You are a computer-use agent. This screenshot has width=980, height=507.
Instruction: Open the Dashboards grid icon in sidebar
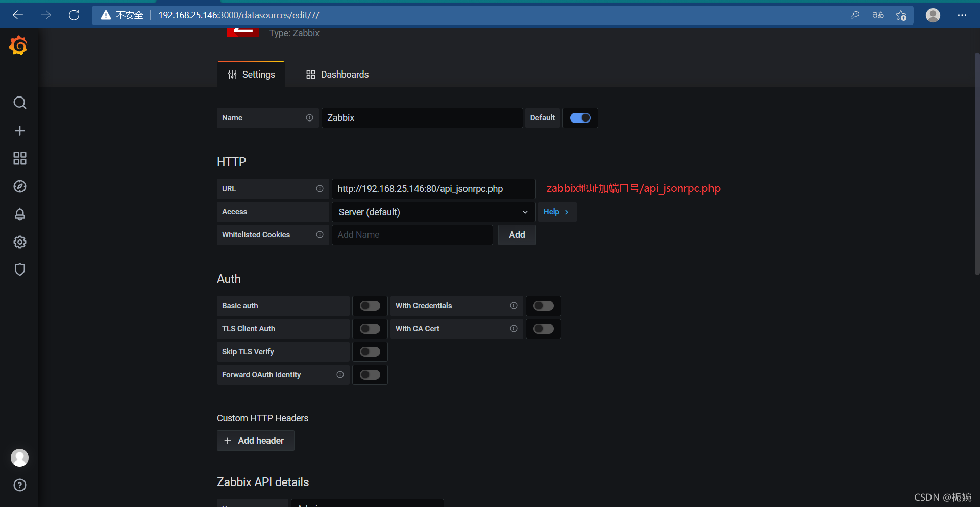19,158
